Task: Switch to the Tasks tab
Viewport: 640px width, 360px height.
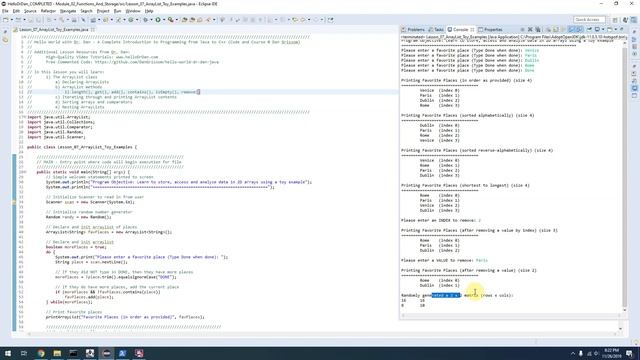Action: (436, 29)
